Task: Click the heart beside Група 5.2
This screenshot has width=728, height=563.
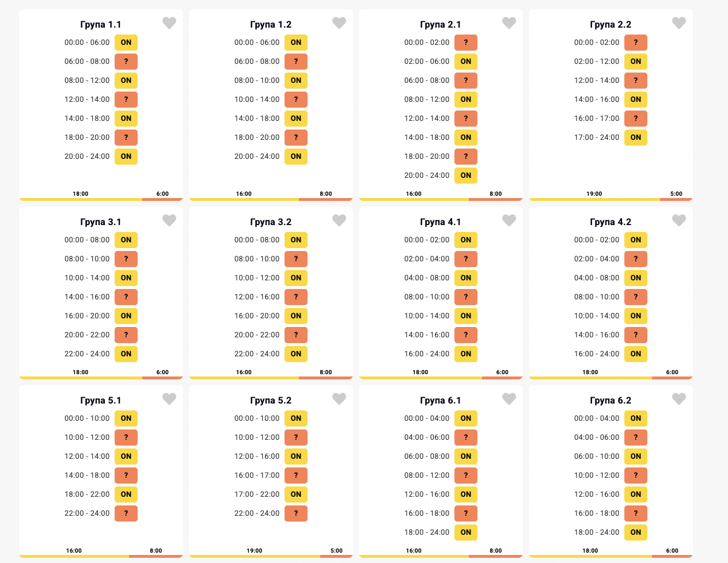Action: pos(339,399)
